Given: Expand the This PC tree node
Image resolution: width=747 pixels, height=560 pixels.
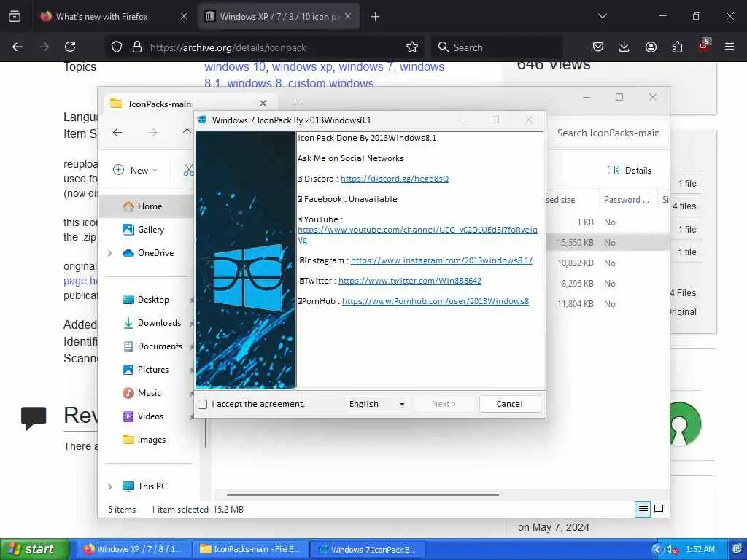Looking at the screenshot, I should tap(110, 486).
